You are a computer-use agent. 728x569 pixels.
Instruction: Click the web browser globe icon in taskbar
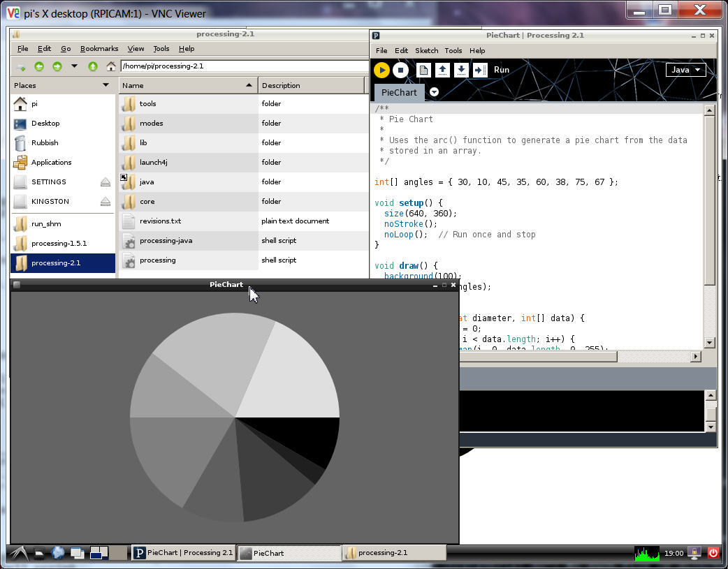(58, 553)
